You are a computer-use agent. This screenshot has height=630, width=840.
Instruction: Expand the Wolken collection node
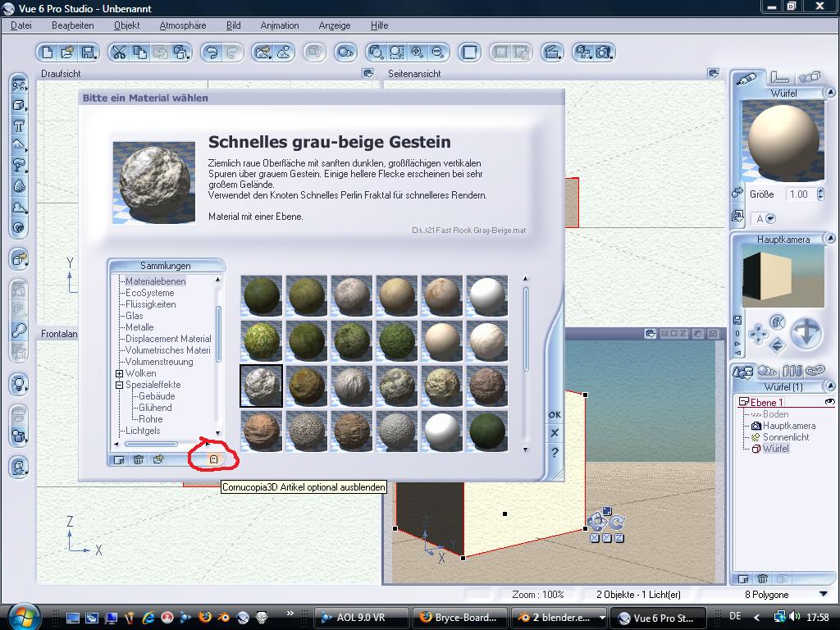coord(120,373)
